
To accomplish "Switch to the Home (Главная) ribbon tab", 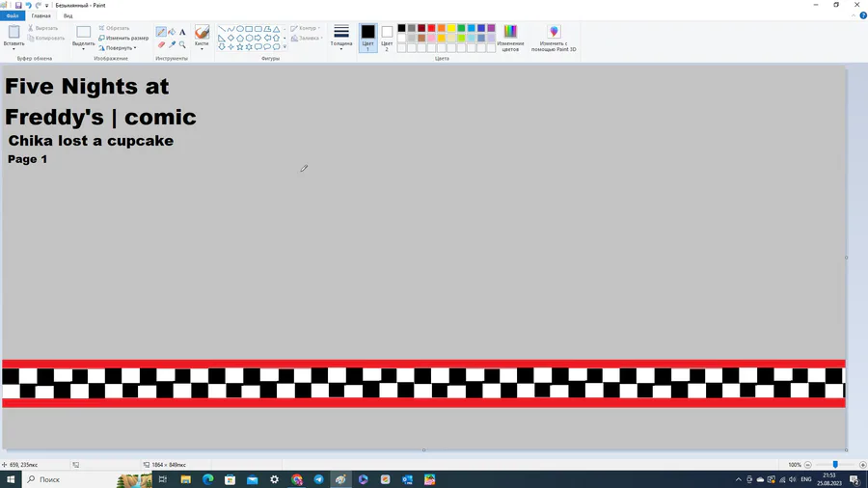I will [41, 16].
